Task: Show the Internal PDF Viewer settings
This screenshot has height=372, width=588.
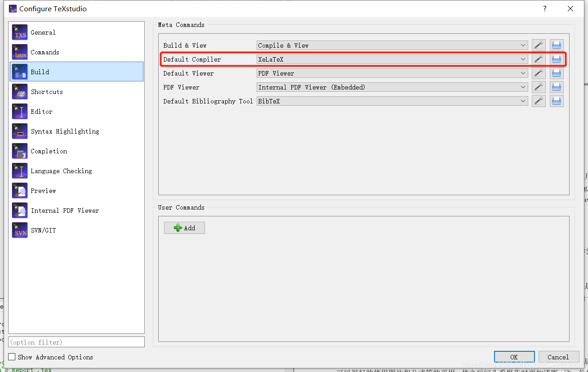Action: click(x=76, y=211)
